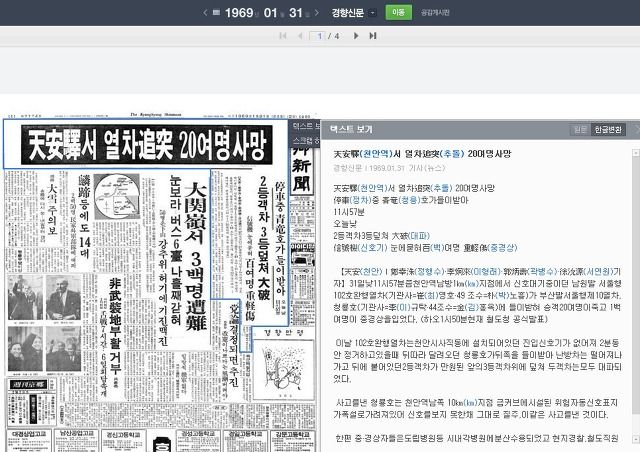Click the 경향신문 newspaper name

tap(347, 13)
